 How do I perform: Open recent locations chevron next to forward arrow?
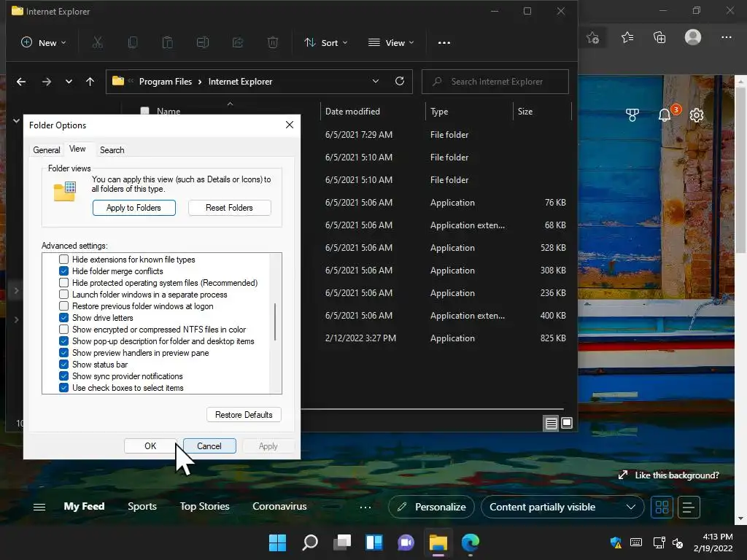coord(69,82)
